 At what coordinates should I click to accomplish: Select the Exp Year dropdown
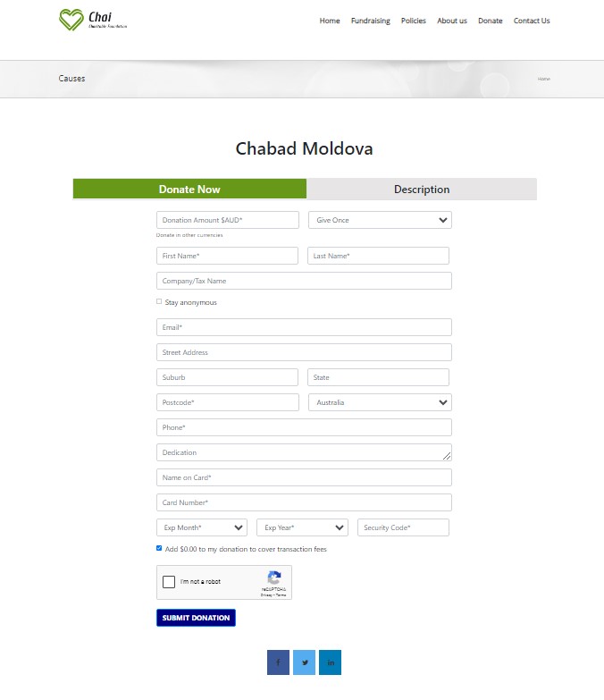pyautogui.click(x=302, y=527)
